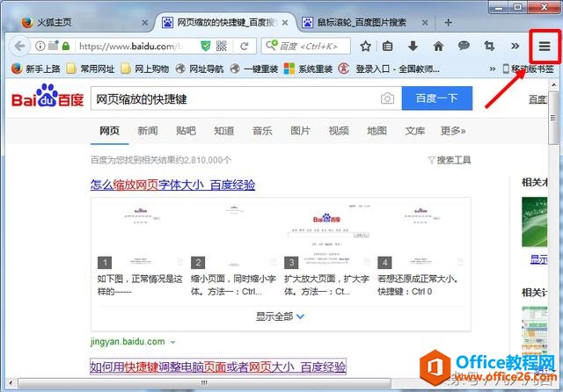Open result 如何用快捷键调整电脑页面或者网页大小

point(218,367)
